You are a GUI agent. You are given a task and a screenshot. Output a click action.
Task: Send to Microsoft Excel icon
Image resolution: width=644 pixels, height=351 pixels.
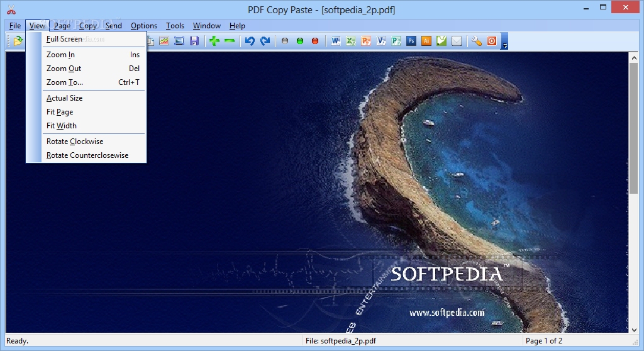click(x=351, y=41)
